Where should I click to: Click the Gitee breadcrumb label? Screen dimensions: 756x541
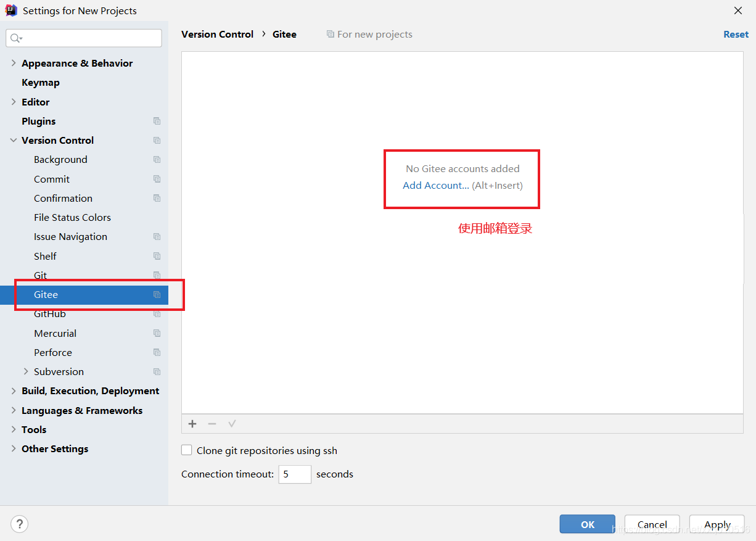point(284,35)
